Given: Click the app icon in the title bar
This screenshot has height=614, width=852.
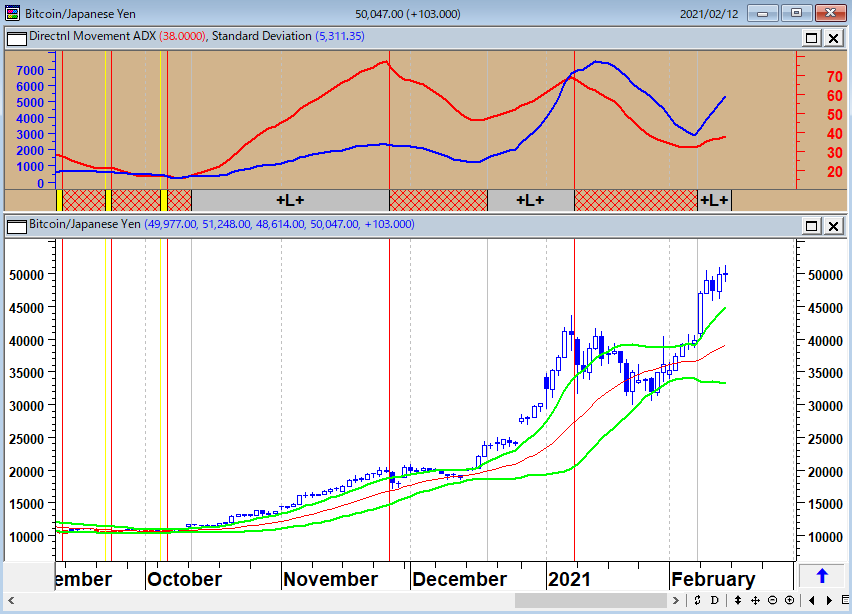Looking at the screenshot, I should point(12,13).
